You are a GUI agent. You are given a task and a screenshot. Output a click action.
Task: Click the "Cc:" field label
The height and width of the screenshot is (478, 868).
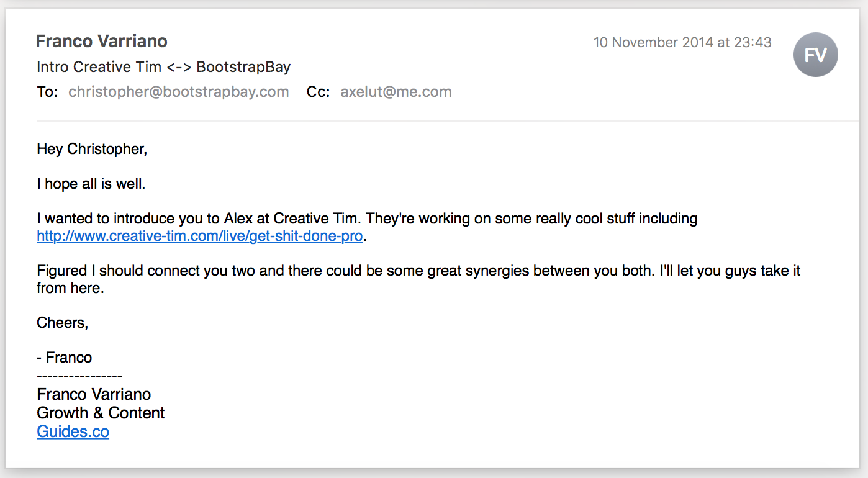318,92
